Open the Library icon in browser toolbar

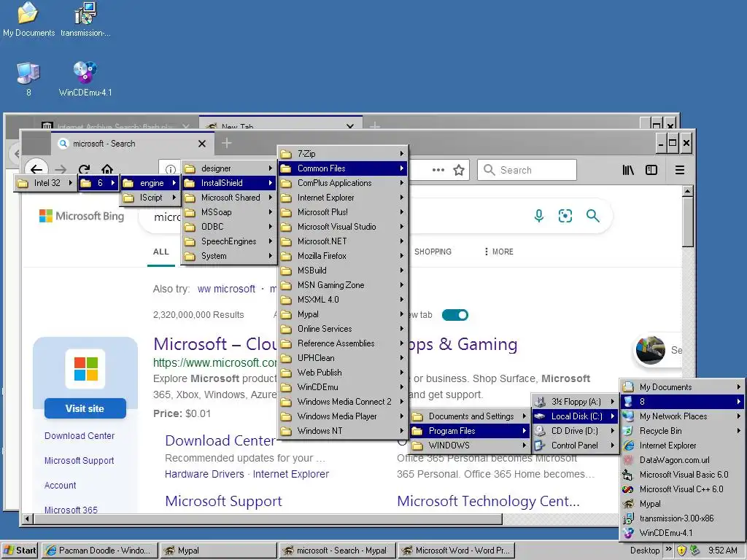click(628, 170)
